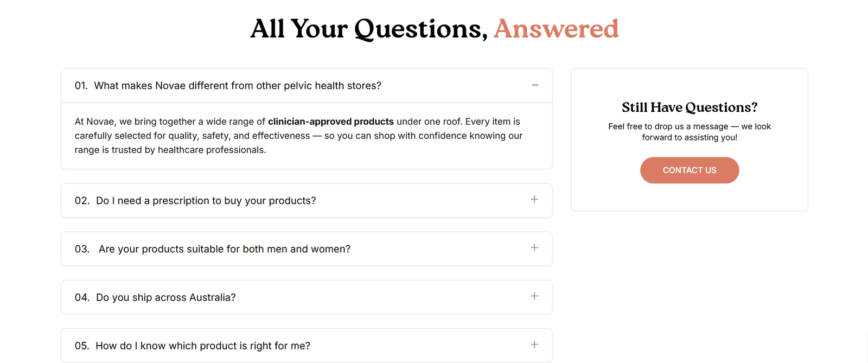Viewport: 868px width, 363px height.
Task: Collapse question 01 using the minus icon
Action: (x=535, y=85)
